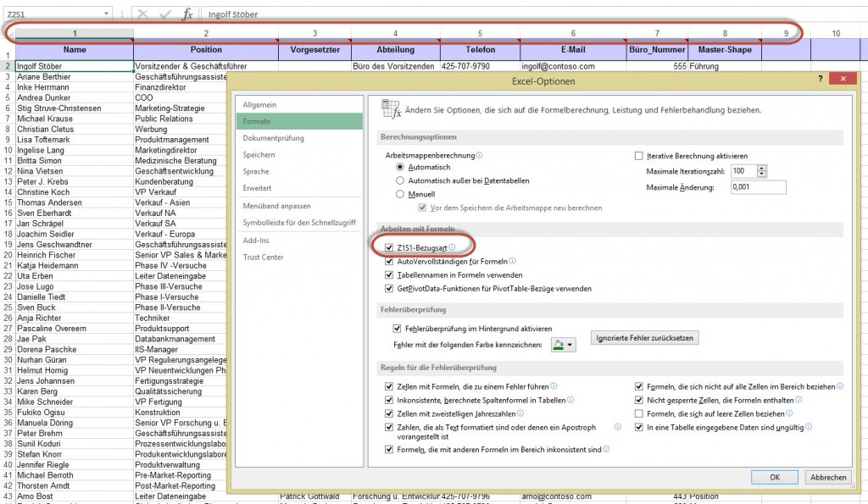Screen dimensions: 868x504
Task: Toggle Fehlerüberprüfung im Hintergrund aktivieren
Action: [397, 329]
